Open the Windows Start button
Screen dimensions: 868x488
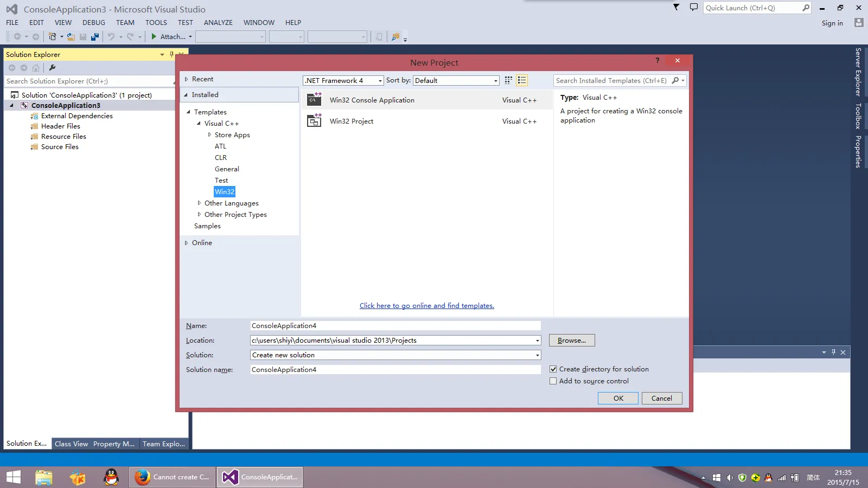[x=14, y=477]
